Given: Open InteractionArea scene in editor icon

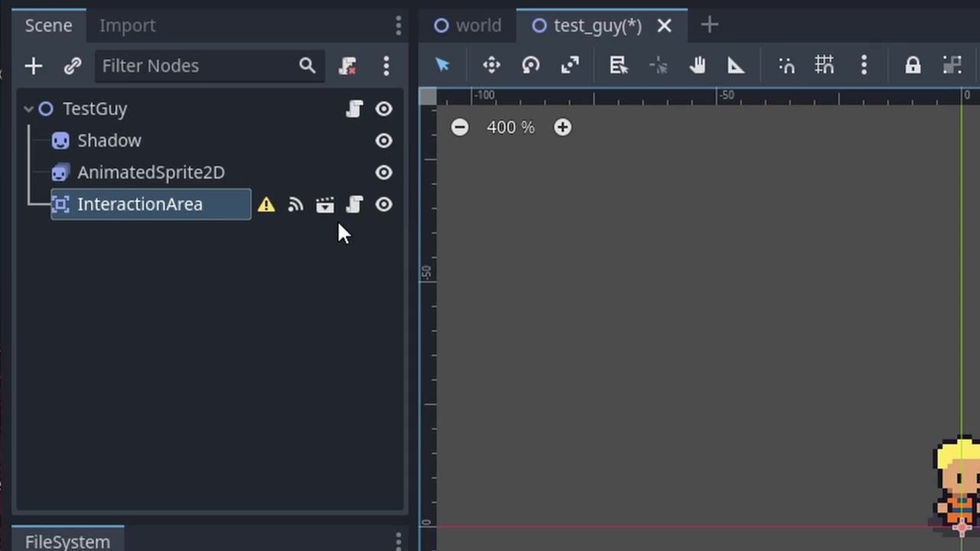Looking at the screenshot, I should 325,204.
